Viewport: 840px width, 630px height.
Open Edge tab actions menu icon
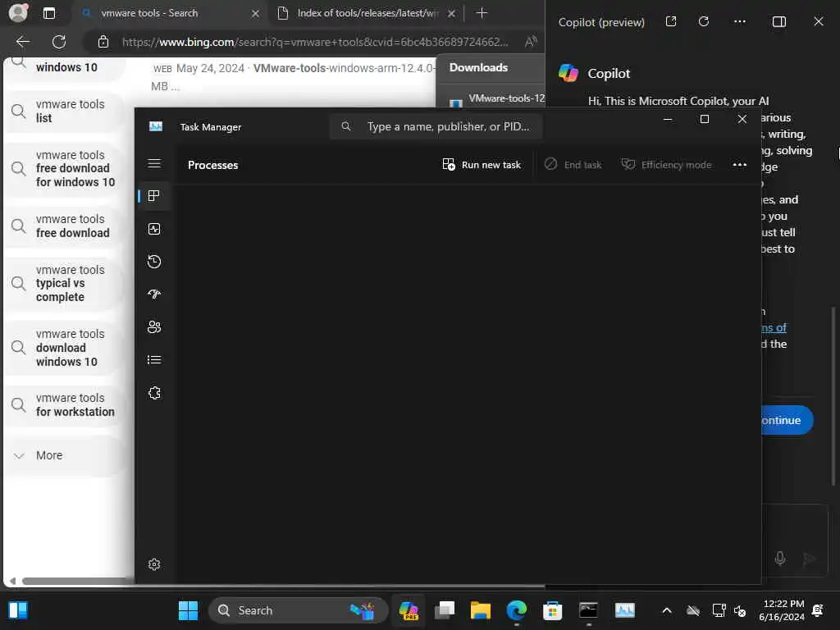click(x=49, y=13)
